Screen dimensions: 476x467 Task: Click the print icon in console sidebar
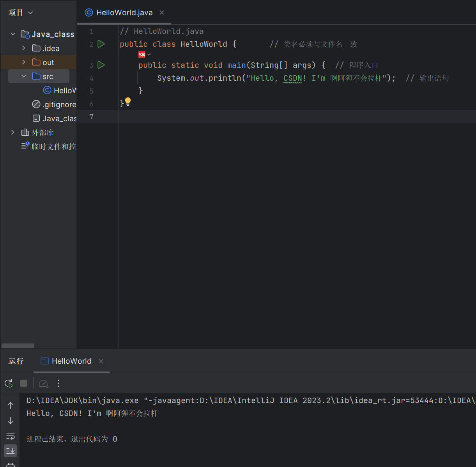coord(10,465)
